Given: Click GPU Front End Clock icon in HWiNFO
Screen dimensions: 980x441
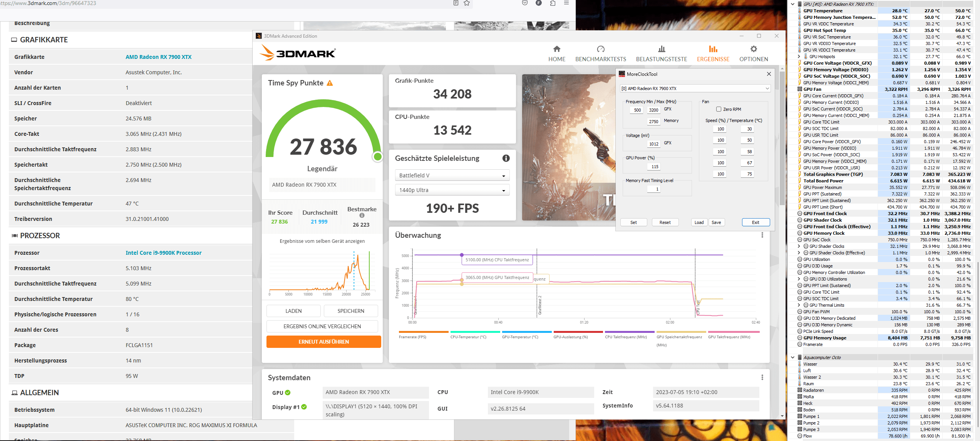Looking at the screenshot, I should 799,214.
